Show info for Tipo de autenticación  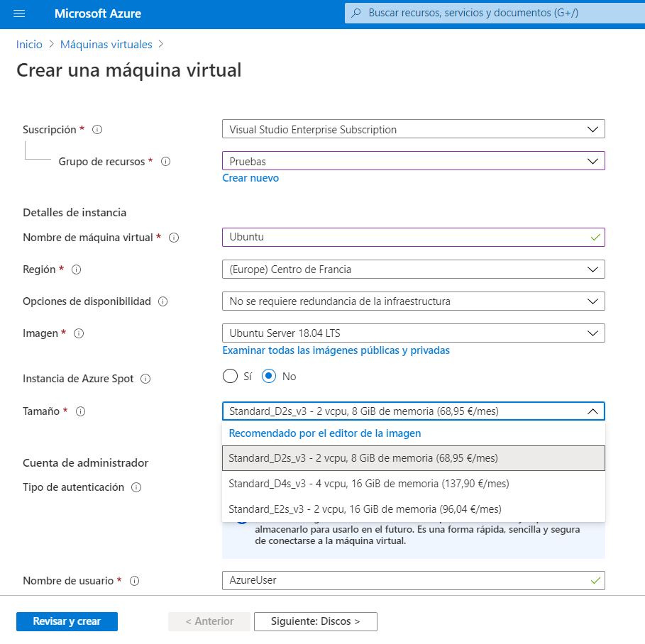136,487
